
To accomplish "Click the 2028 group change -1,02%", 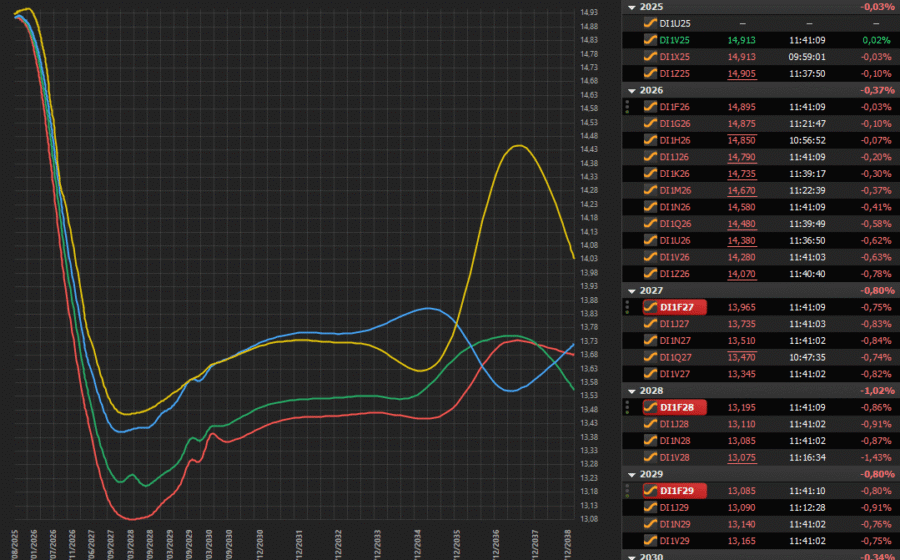I will tap(877, 391).
